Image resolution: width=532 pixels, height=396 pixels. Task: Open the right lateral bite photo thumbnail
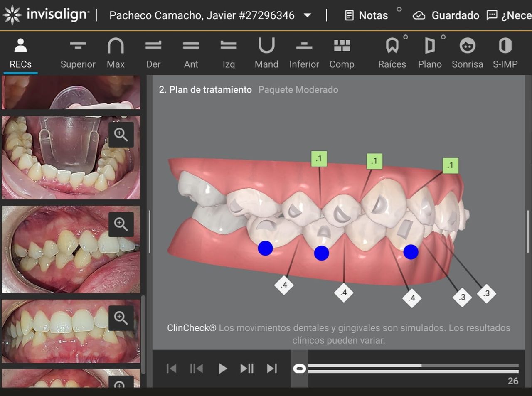(x=71, y=249)
